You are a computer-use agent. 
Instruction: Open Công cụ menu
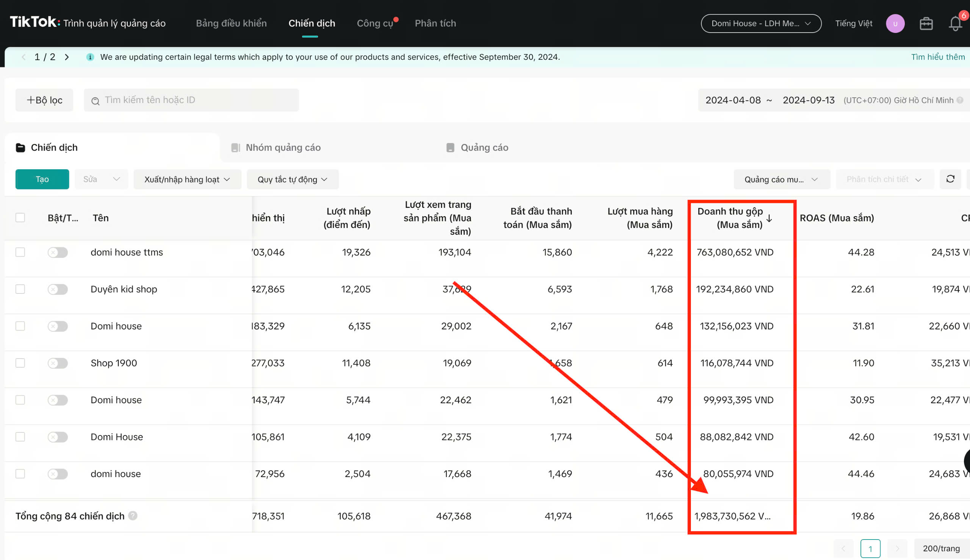click(x=375, y=23)
